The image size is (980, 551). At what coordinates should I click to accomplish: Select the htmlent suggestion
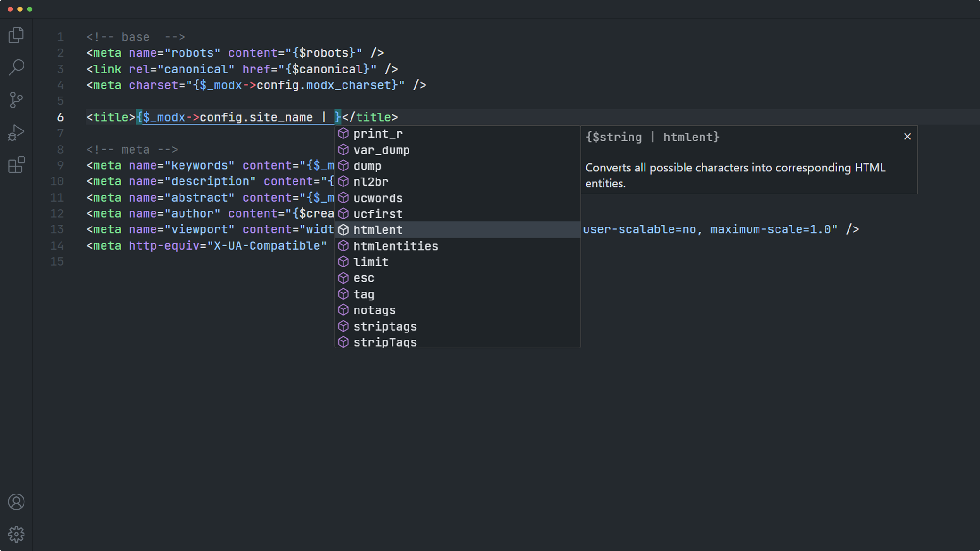point(378,230)
